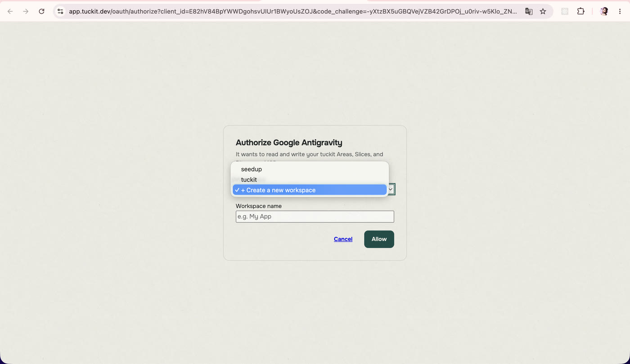Open the translate page icon
Viewport: 630px width, 364px height.
point(529,11)
